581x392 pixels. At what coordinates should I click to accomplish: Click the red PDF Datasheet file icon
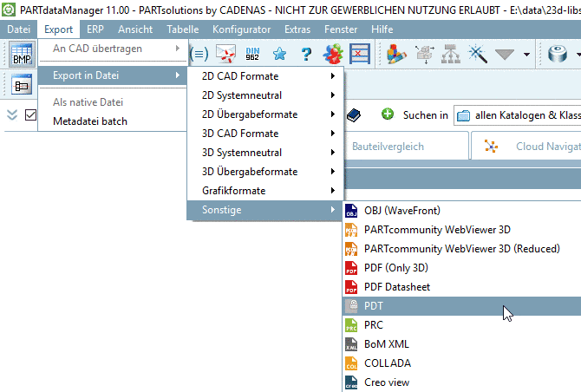point(351,287)
